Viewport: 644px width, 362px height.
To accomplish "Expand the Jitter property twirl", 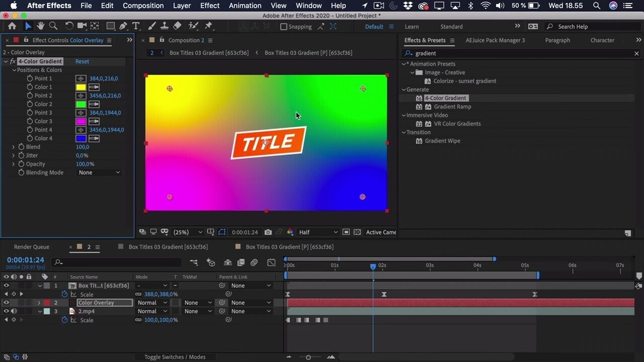I will tap(14, 156).
